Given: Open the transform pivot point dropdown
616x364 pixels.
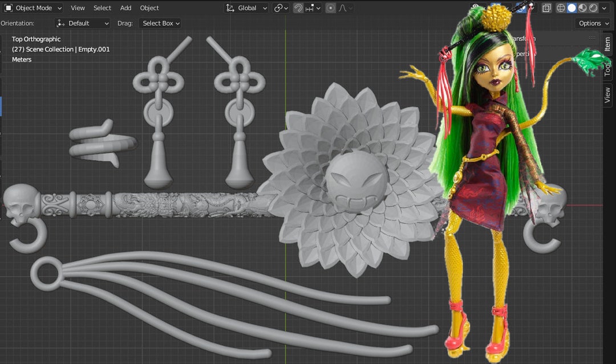Looking at the screenshot, I should (281, 8).
